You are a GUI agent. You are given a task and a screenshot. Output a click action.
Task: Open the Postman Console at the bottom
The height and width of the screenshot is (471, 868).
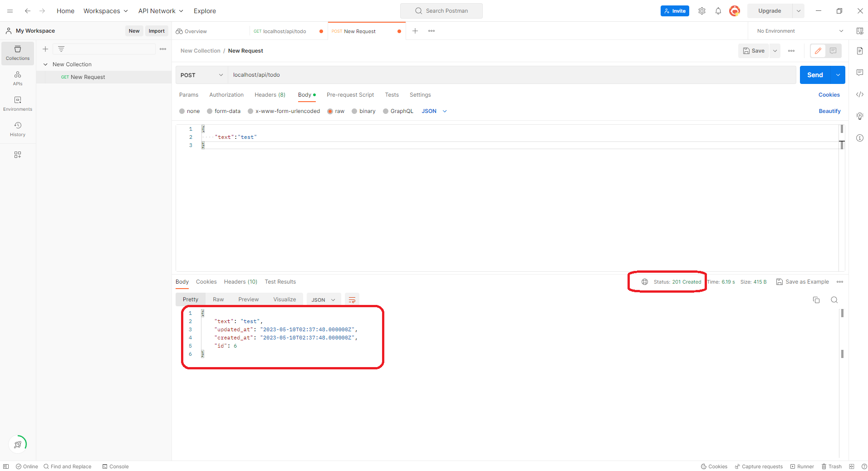116,466
